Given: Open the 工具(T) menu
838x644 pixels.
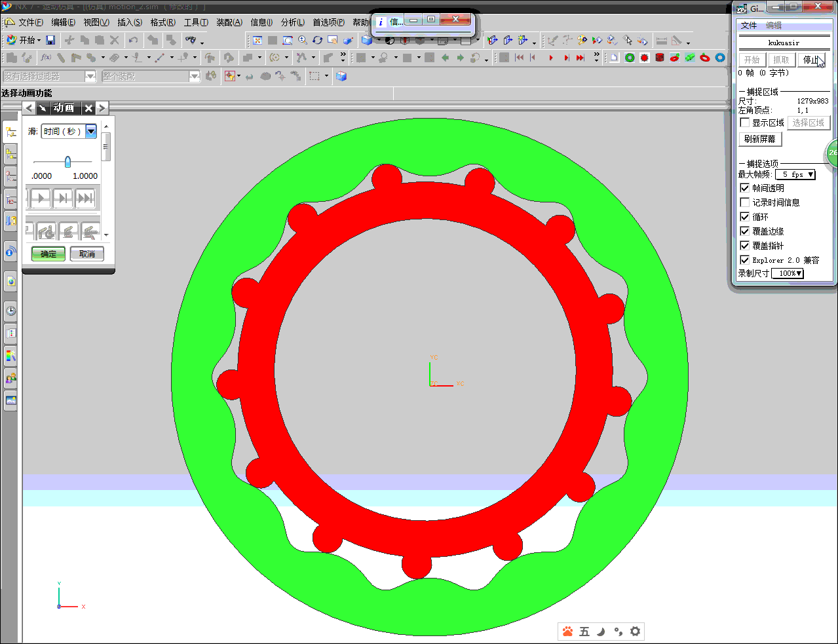Looking at the screenshot, I should pos(196,22).
